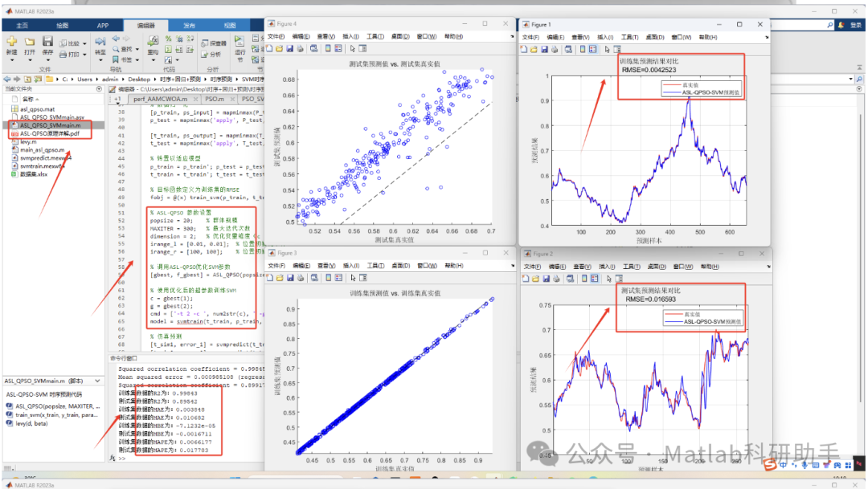The height and width of the screenshot is (489, 868).
Task: Open the Help (帮助) menu in Figure 2
Action: pos(708,267)
